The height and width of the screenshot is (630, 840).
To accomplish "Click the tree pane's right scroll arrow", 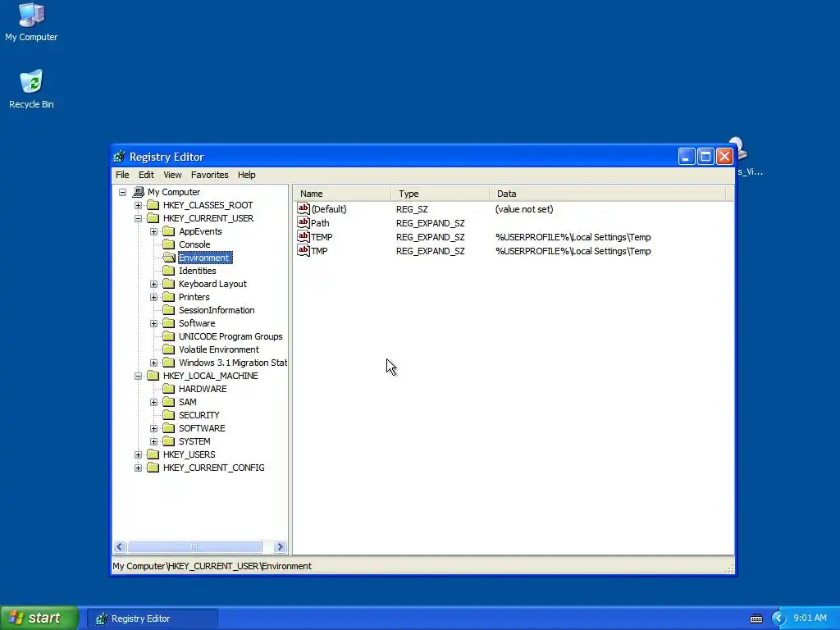I will tap(280, 546).
